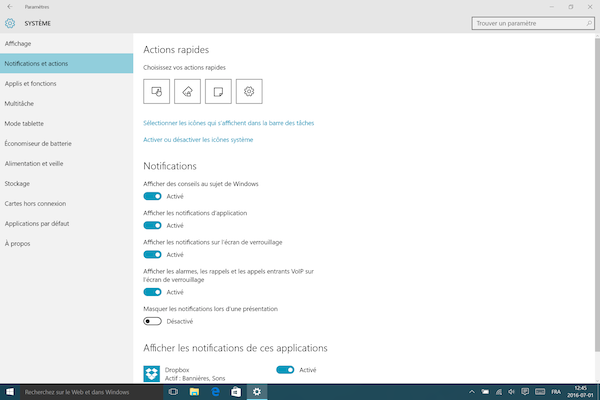
Task: Go back with the arrow next to Paramètres
Action: tap(10, 7)
